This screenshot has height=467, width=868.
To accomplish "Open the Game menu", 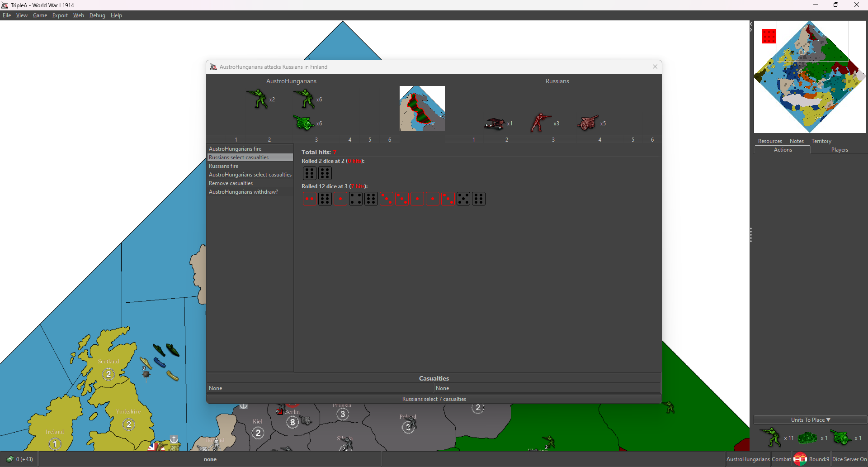I will click(40, 15).
